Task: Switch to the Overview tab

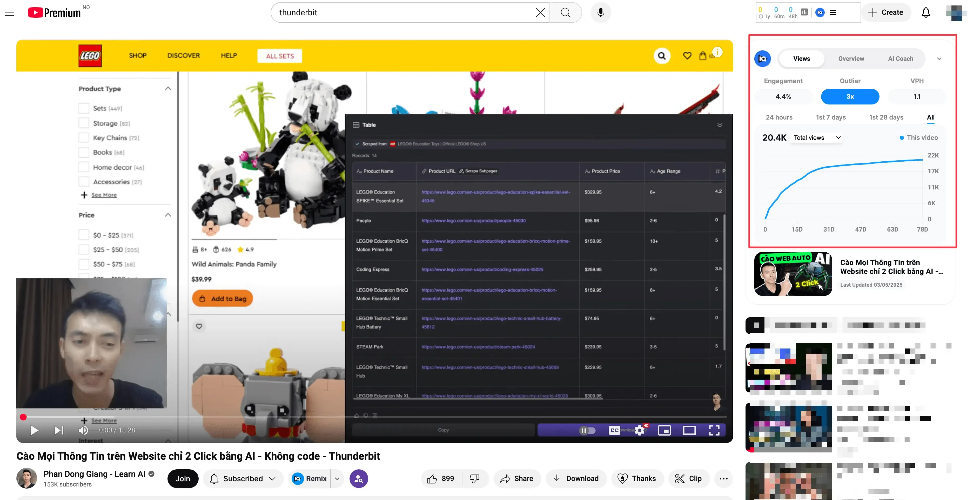Action: pos(851,59)
